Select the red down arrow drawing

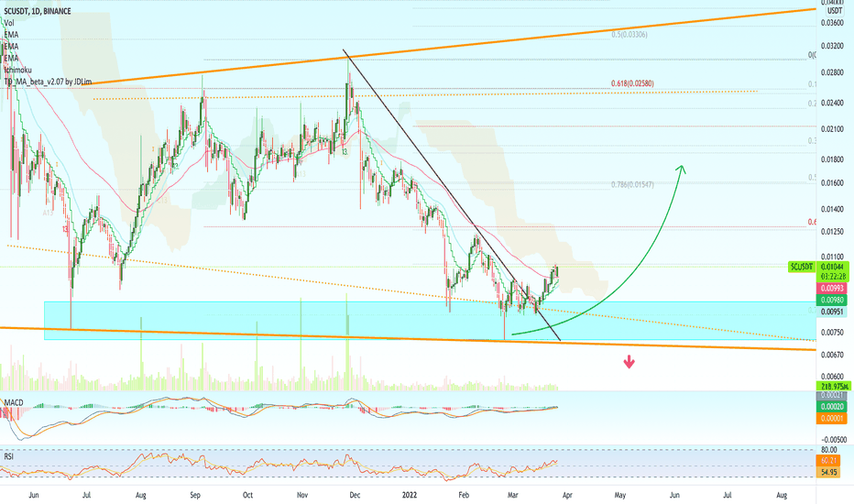pos(630,362)
